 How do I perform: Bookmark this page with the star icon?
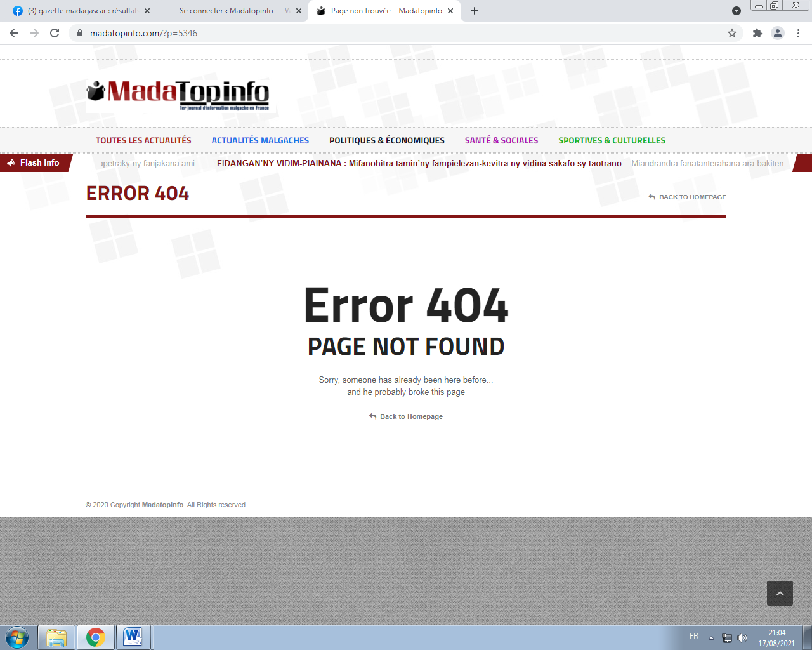click(x=732, y=33)
